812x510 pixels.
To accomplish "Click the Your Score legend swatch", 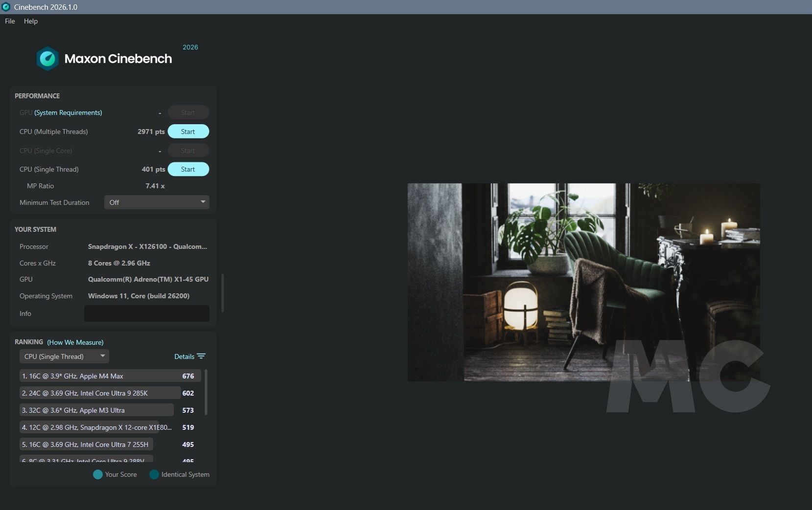I will tap(98, 474).
